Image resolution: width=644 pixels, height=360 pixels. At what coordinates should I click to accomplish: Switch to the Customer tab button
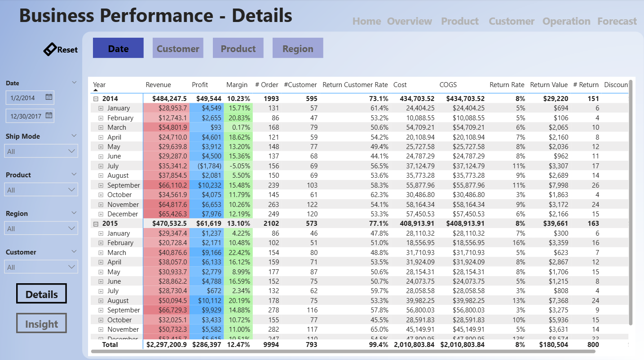pos(178,48)
